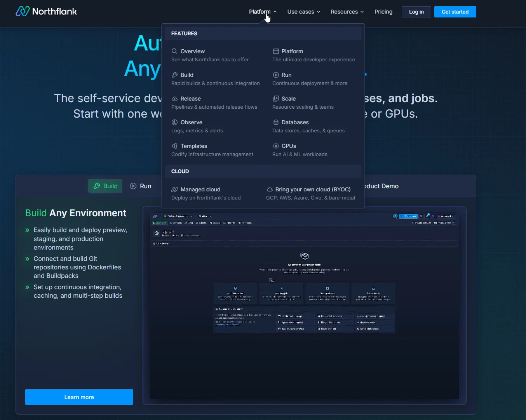Click the Databases cylinder icon
The height and width of the screenshot is (420, 526).
coord(276,122)
